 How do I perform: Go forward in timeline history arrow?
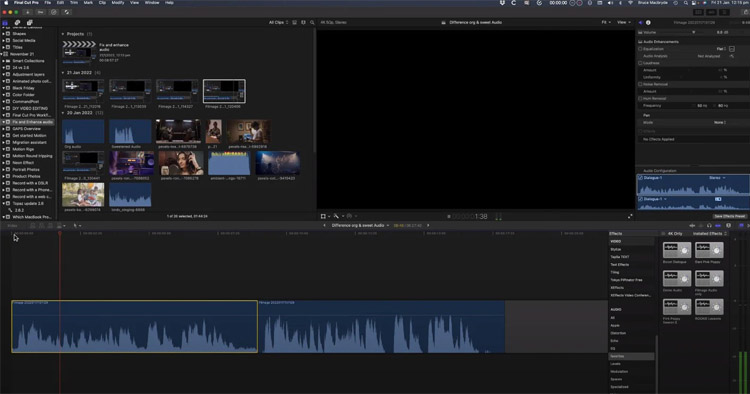pos(428,225)
